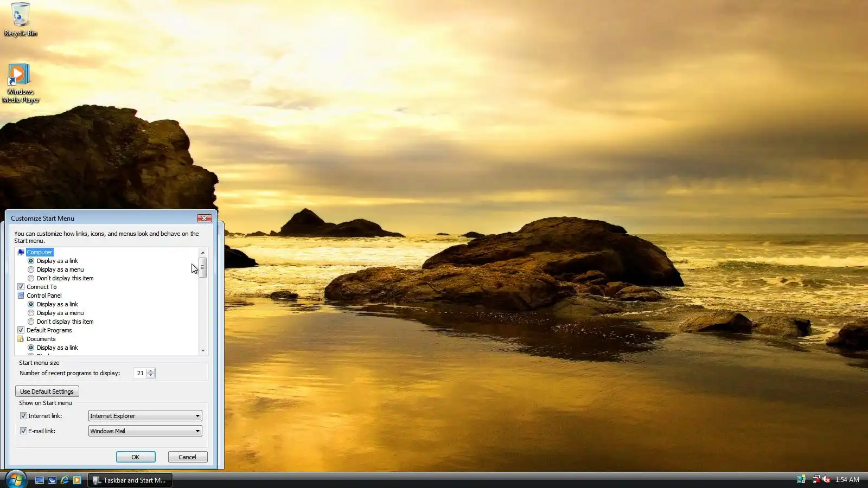Select 'Display as a link' under Control Panel
Image resolution: width=868 pixels, height=488 pixels.
click(x=31, y=304)
